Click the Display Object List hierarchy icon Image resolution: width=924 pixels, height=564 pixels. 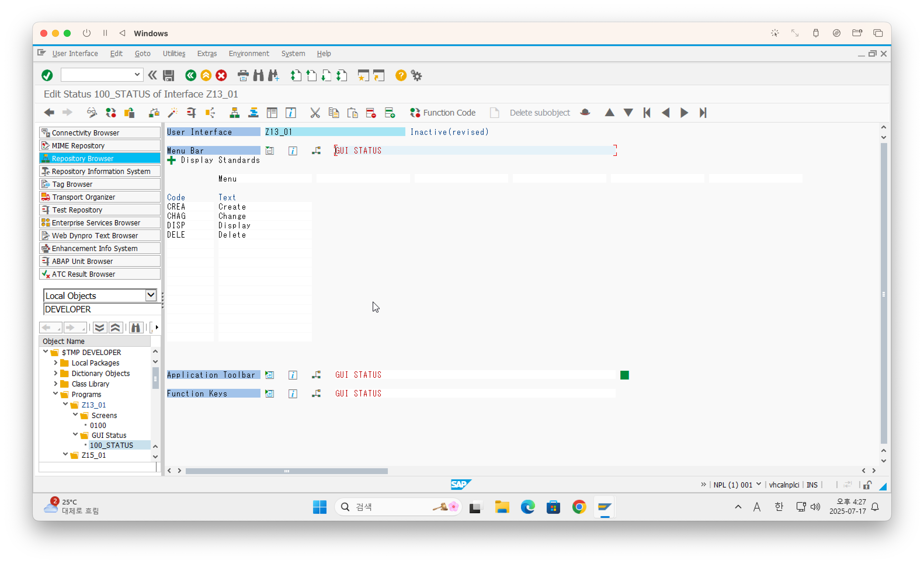235,112
